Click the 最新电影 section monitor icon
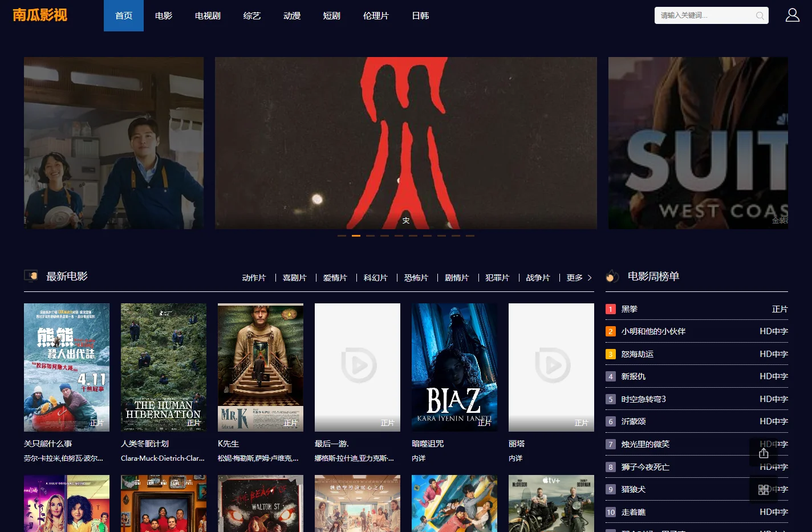Screen dimensions: 812x532 point(31,276)
